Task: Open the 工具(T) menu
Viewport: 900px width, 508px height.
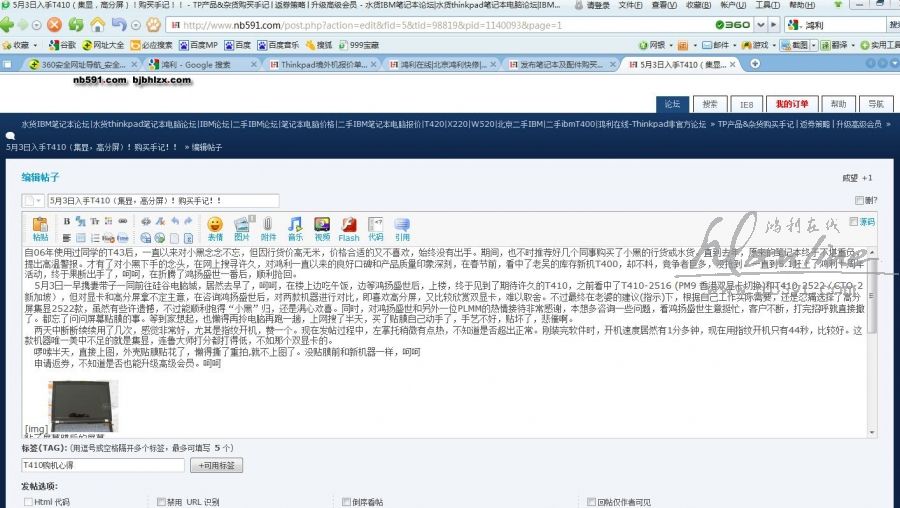Action: pos(767,5)
